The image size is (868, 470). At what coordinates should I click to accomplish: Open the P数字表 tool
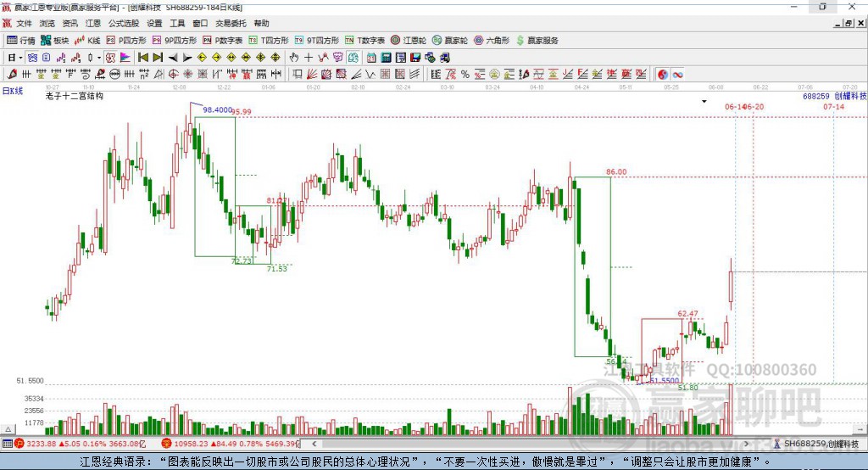[x=223, y=41]
